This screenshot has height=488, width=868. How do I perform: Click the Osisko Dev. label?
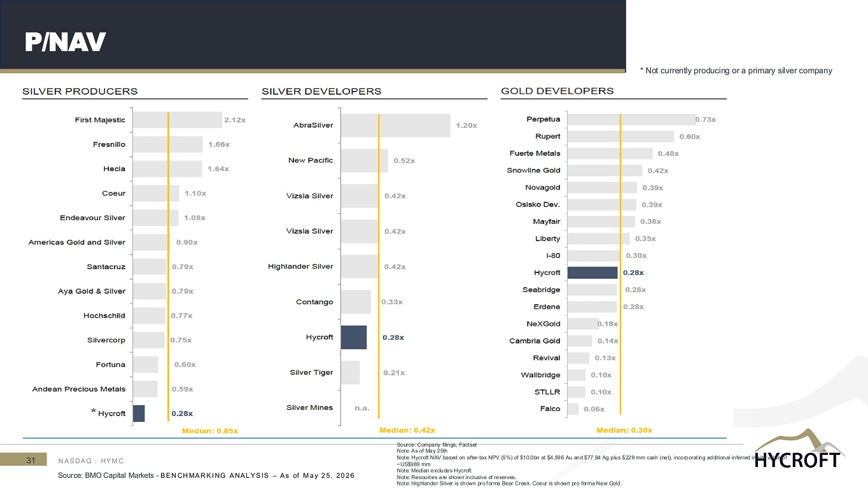[538, 205]
